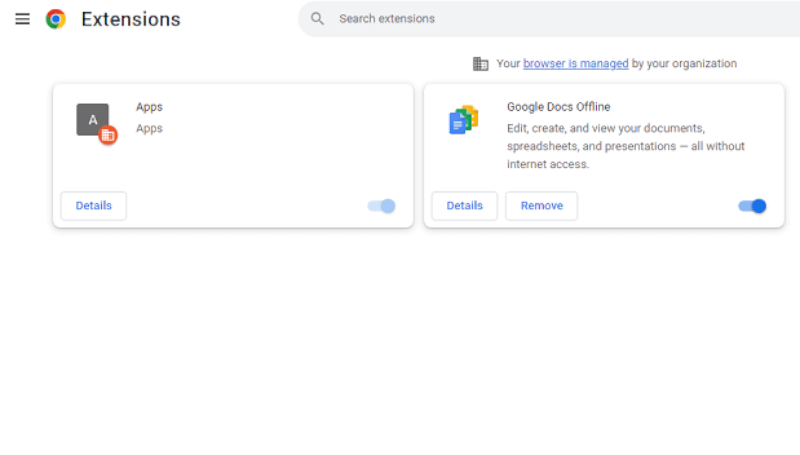Open the "browser is managed" link

[575, 64]
